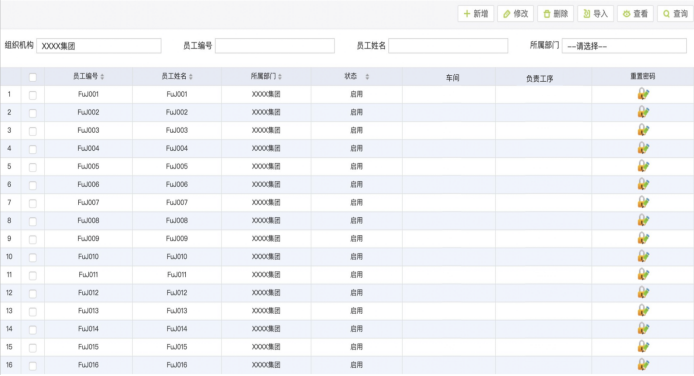Reset password for employee FuJ008
694x376 pixels.
[x=643, y=220]
